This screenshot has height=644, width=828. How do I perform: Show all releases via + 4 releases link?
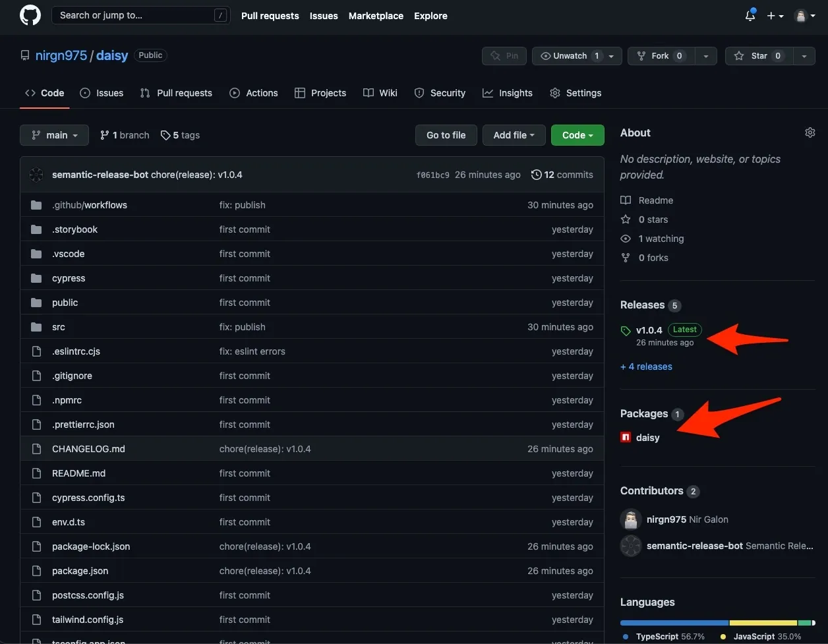coord(646,366)
